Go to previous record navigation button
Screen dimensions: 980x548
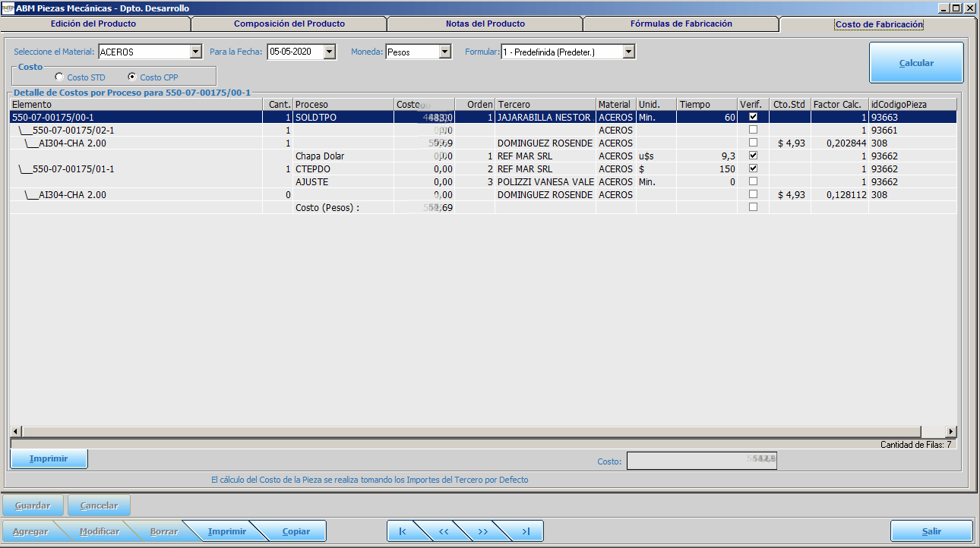(x=444, y=531)
